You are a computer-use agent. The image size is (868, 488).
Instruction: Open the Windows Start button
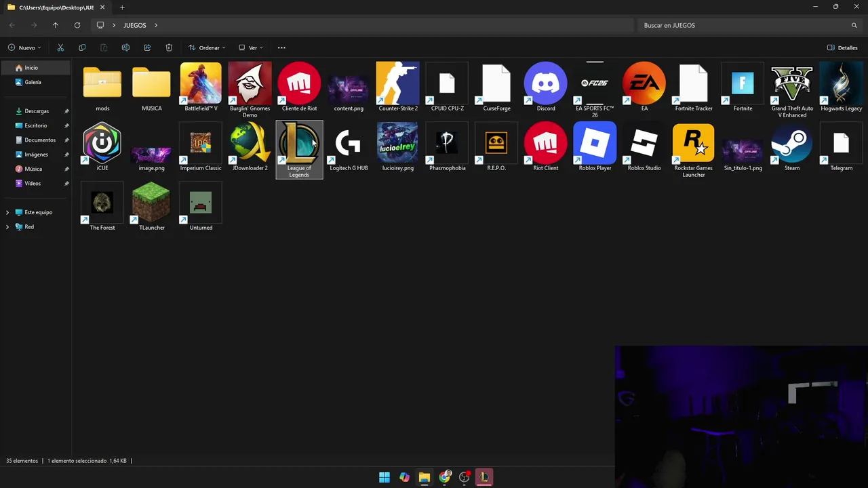coord(384,477)
